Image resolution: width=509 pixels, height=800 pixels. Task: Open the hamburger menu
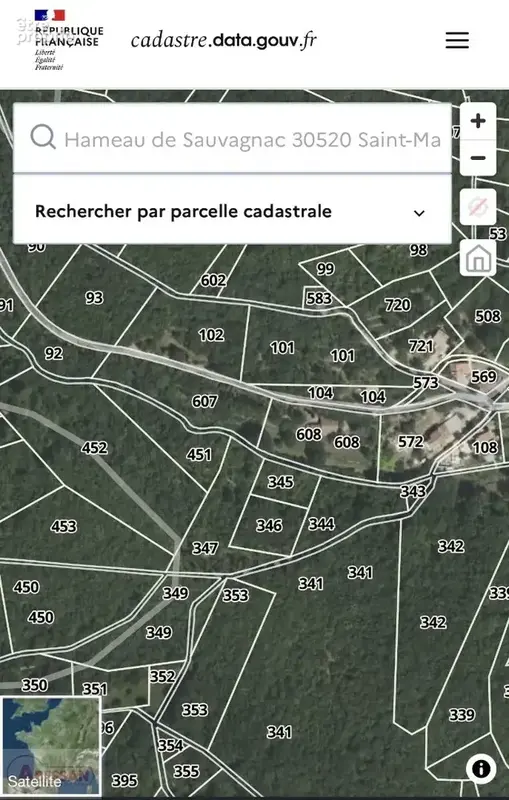click(x=457, y=40)
